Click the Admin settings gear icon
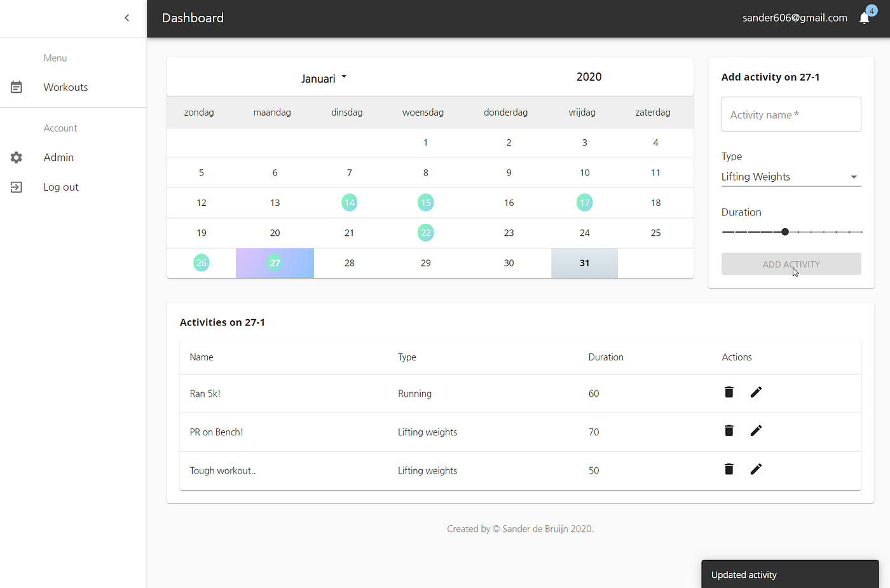 click(x=16, y=157)
